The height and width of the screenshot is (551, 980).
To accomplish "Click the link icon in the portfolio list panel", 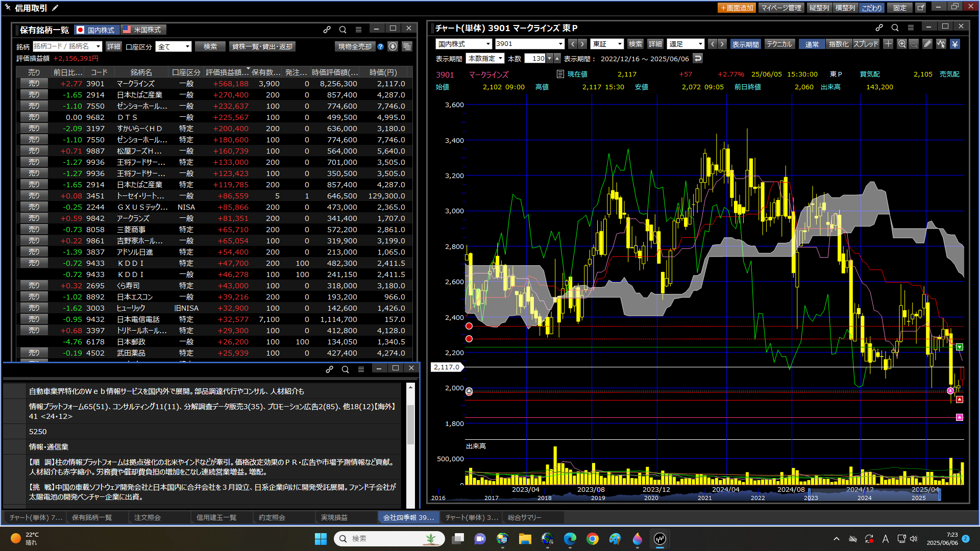I will pos(327,29).
